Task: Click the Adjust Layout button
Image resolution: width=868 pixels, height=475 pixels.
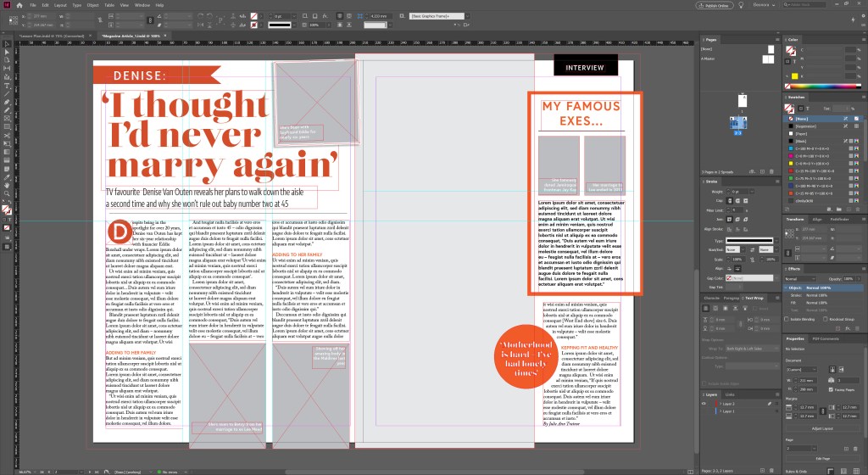Action: pos(821,428)
